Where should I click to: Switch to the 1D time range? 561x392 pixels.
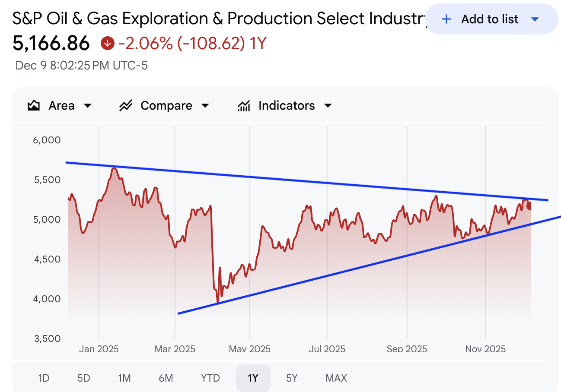coord(44,378)
